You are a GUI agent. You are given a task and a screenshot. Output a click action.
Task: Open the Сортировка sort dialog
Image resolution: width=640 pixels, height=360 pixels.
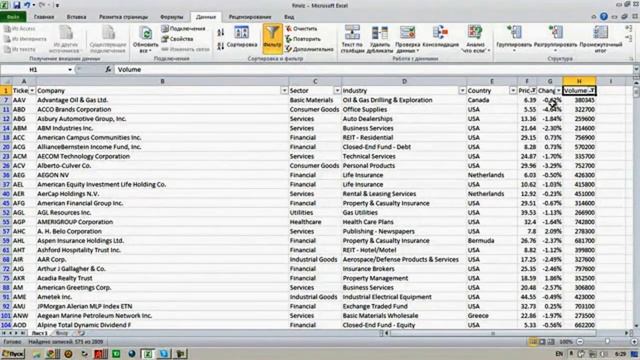(x=242, y=37)
